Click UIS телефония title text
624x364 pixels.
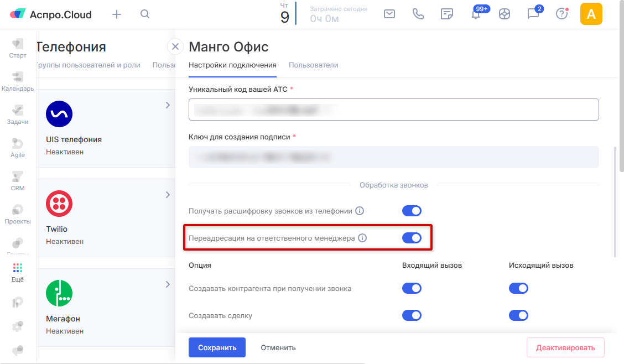point(74,139)
